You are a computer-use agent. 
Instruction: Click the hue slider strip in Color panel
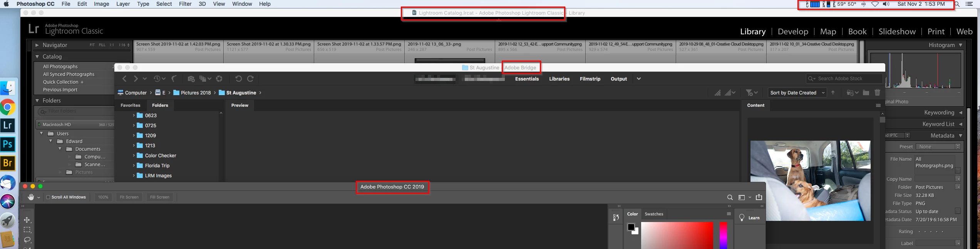(x=724, y=236)
